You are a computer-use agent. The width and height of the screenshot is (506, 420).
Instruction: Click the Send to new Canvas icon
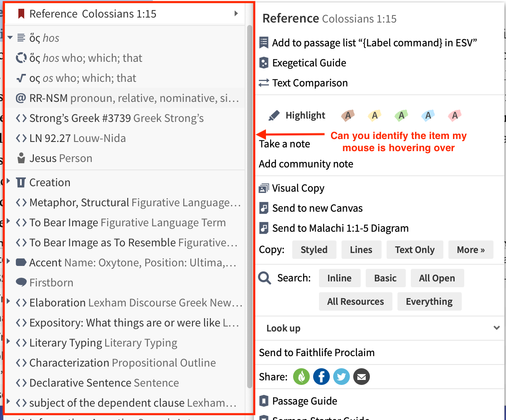point(263,208)
